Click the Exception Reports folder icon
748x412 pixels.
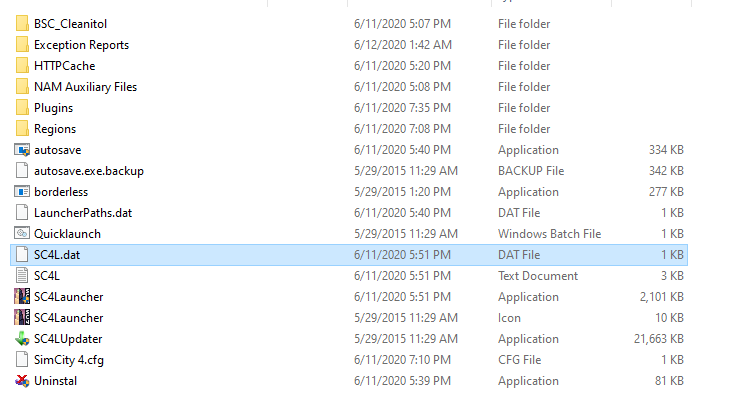click(22, 44)
